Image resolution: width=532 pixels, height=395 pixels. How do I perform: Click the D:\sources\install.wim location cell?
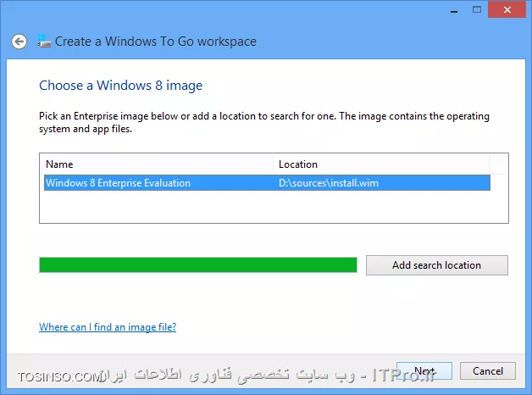pyautogui.click(x=329, y=183)
